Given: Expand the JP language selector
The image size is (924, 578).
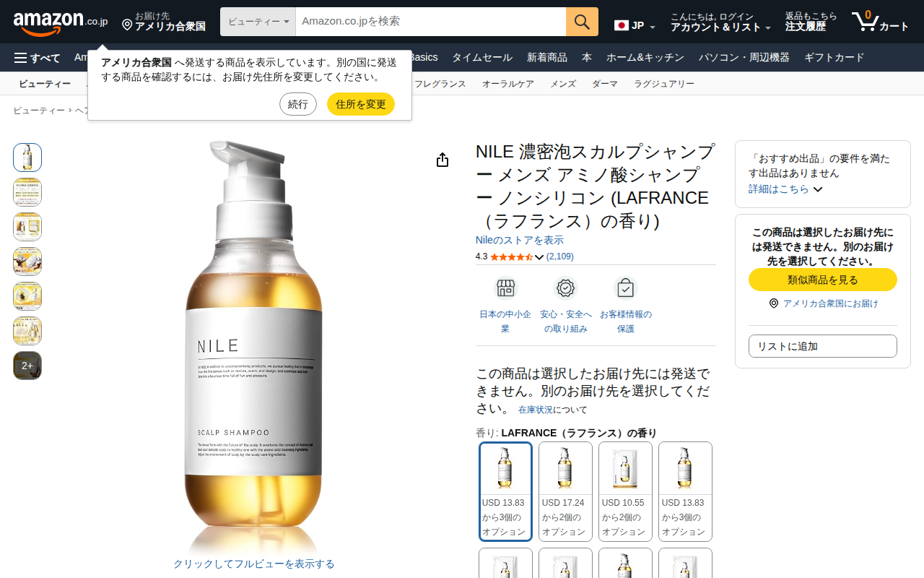Looking at the screenshot, I should [x=635, y=26].
